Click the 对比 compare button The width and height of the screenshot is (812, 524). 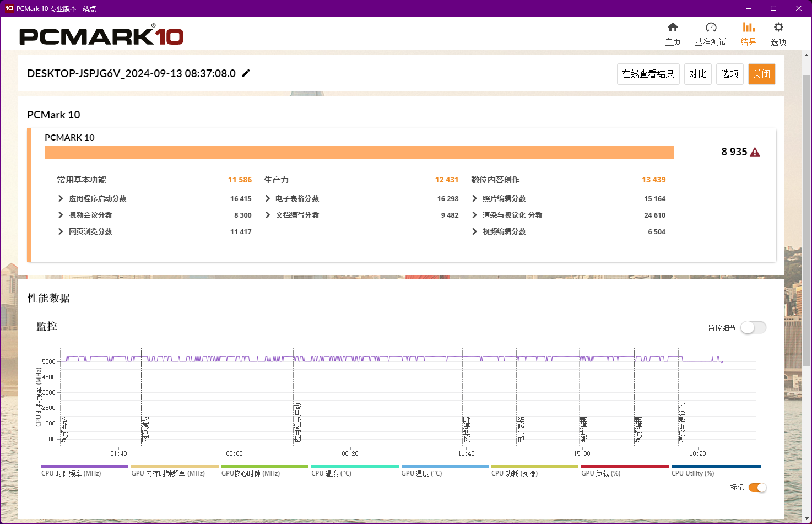pyautogui.click(x=697, y=74)
